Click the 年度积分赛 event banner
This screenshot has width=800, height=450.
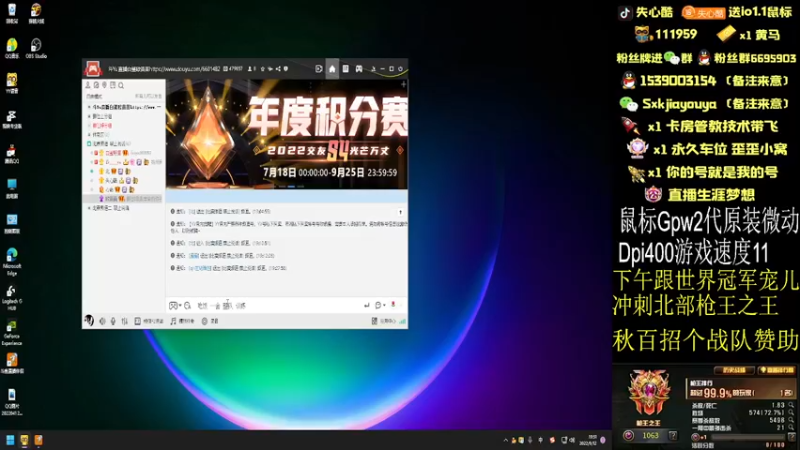[x=287, y=134]
